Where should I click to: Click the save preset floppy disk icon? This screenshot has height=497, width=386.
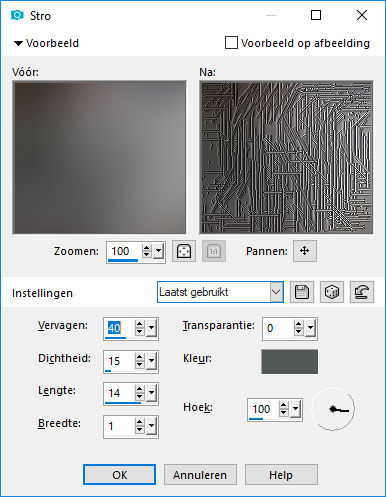[x=302, y=292]
